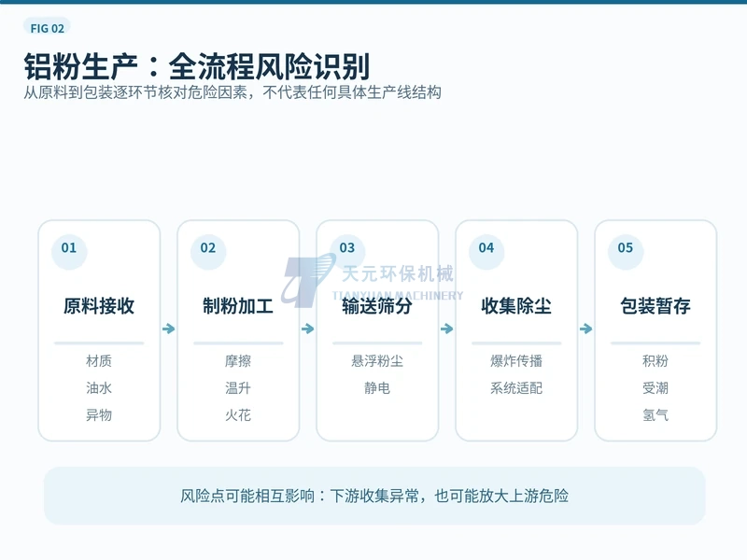The width and height of the screenshot is (747, 560).
Task: Click 受潮 risk item
Action: click(x=655, y=388)
